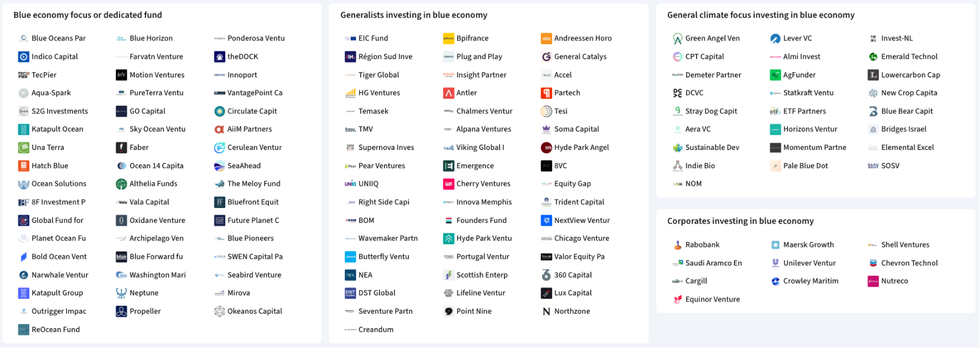This screenshot has width=980, height=348.
Task: Click the Blue economy focus or dedicated fund heading
Action: tap(87, 15)
